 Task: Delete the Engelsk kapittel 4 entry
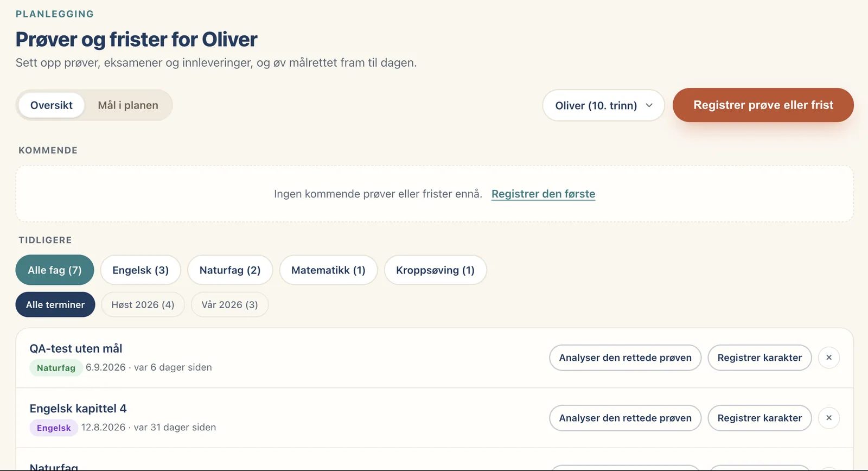[x=829, y=418]
